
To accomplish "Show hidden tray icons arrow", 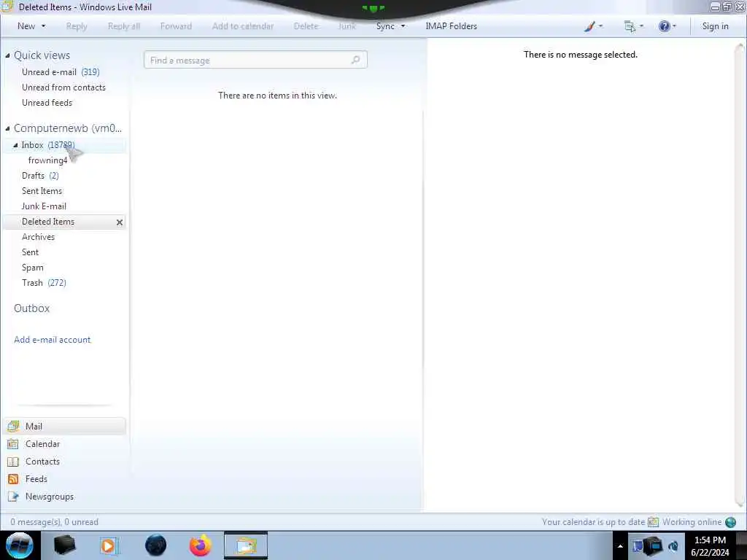I will [x=620, y=546].
